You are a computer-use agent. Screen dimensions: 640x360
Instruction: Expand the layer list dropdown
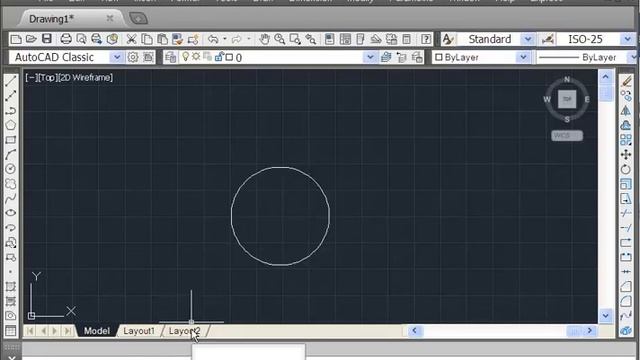pos(370,57)
